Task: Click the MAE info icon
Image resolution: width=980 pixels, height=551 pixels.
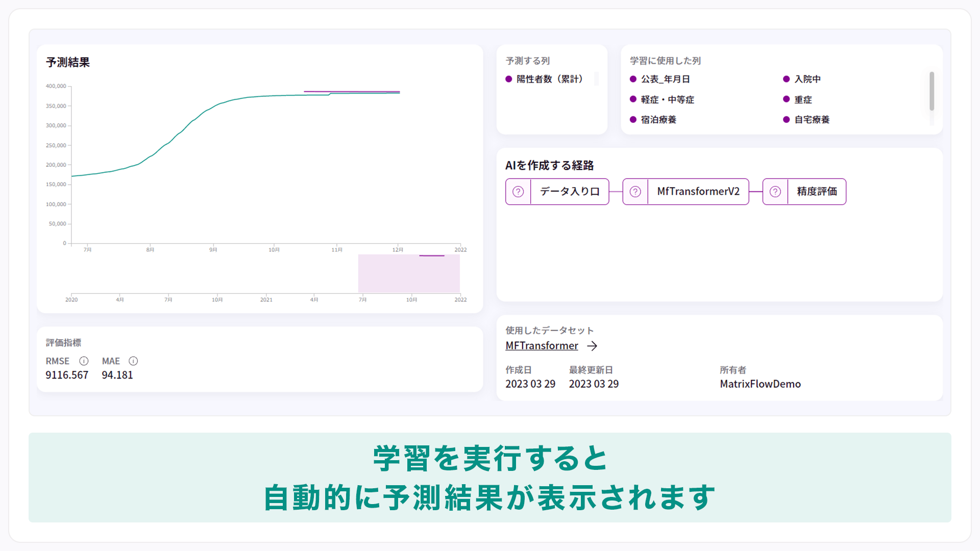Action: coord(133,361)
